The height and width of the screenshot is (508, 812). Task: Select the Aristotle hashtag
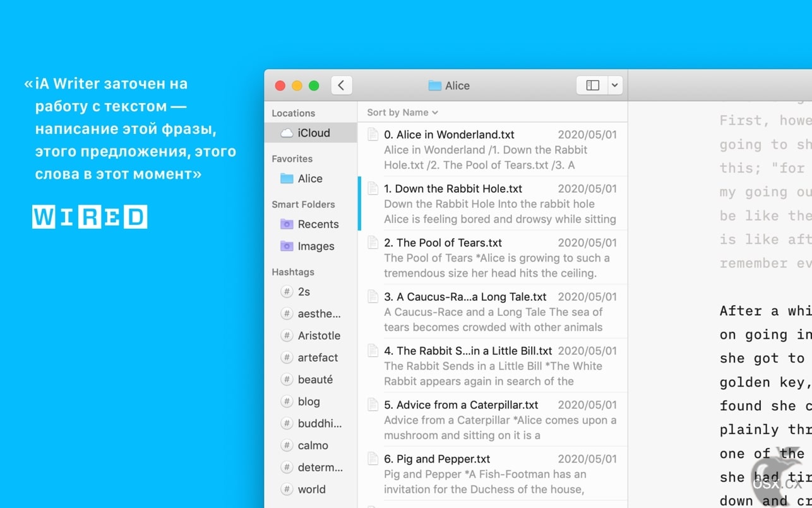311,336
